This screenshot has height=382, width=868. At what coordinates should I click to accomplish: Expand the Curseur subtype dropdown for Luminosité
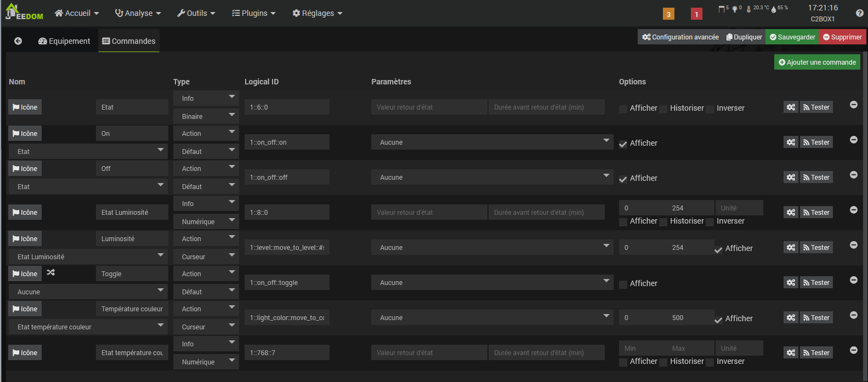(x=206, y=256)
